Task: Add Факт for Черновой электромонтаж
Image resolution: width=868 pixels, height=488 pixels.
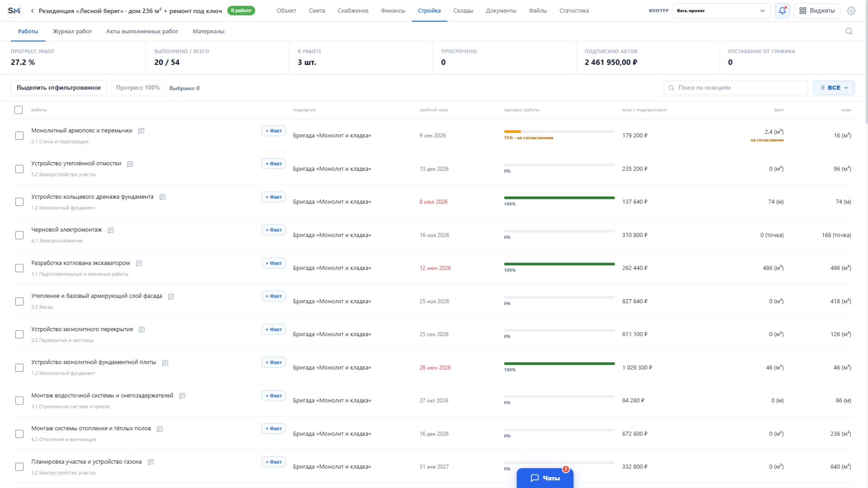Action: [x=274, y=230]
